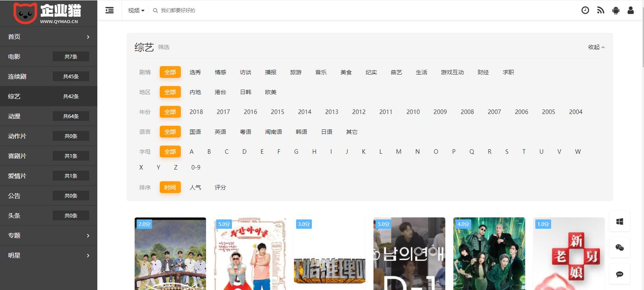
Task: Select the 选秀 genre link
Action: click(195, 72)
